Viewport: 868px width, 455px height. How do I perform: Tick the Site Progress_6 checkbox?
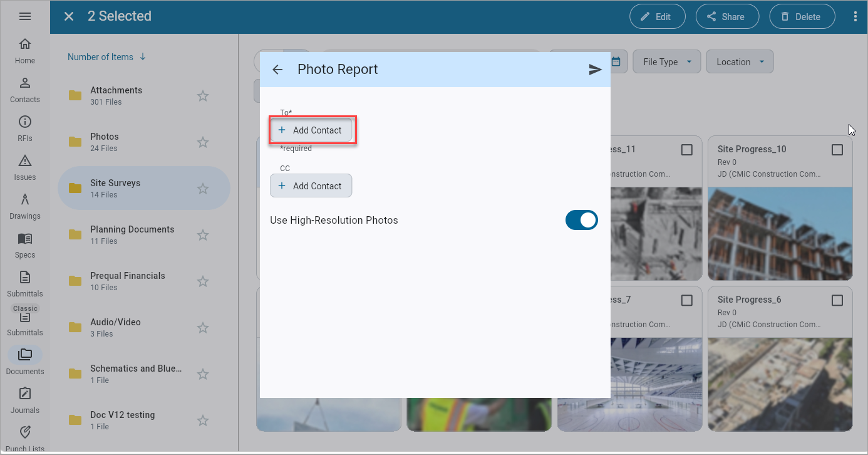pos(837,300)
